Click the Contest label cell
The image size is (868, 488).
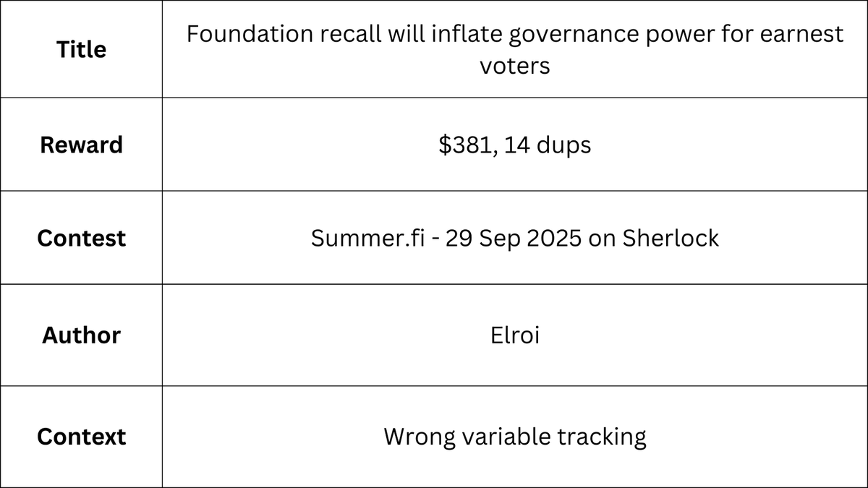[81, 238]
